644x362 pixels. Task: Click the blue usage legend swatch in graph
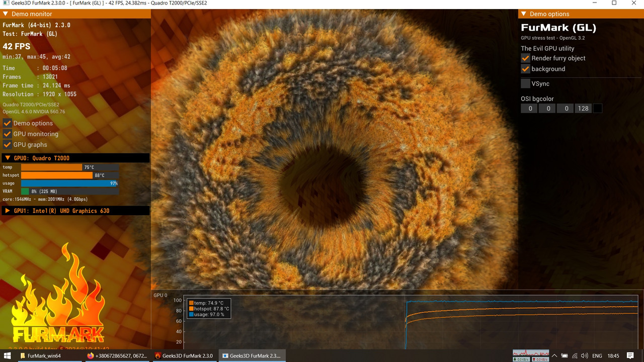[191, 314]
